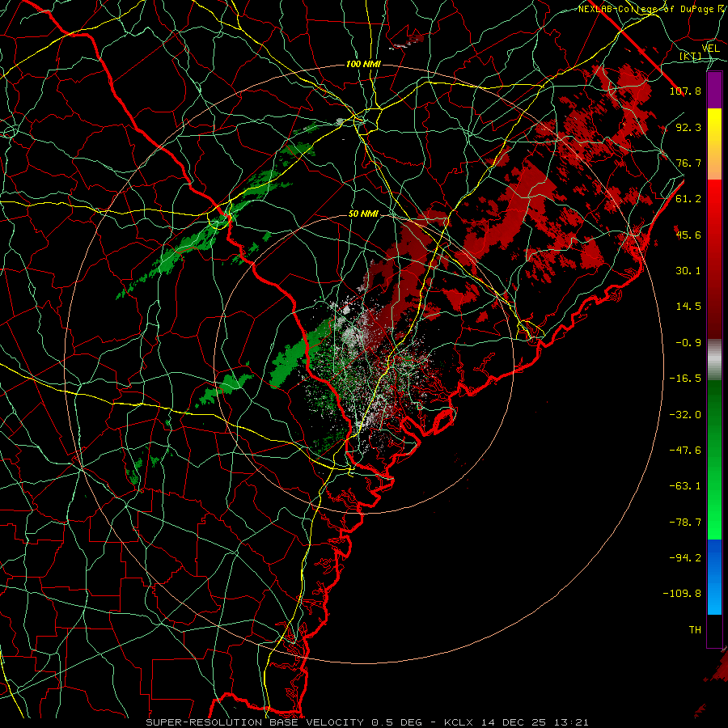Click the "TH" legend label
Image resolution: width=728 pixels, height=728 pixels.
(x=695, y=630)
